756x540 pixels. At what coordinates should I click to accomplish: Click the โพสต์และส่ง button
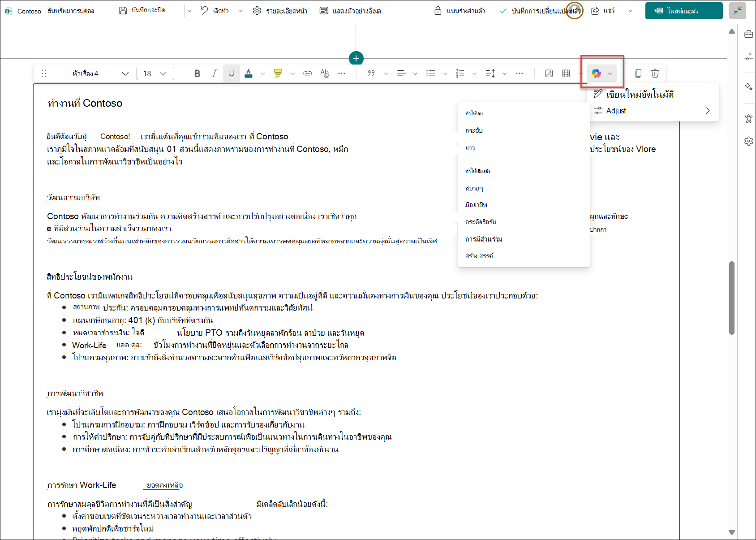pyautogui.click(x=684, y=11)
